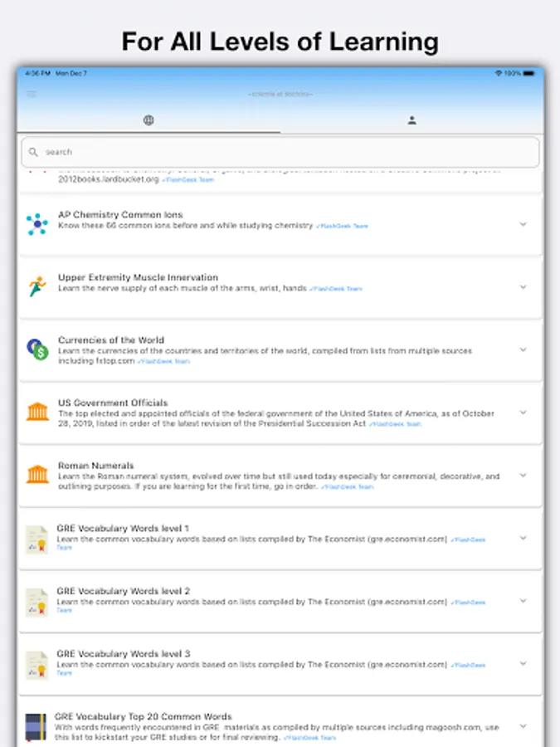Expand Upper Extremity Muscle Innervation deck

[x=523, y=287]
